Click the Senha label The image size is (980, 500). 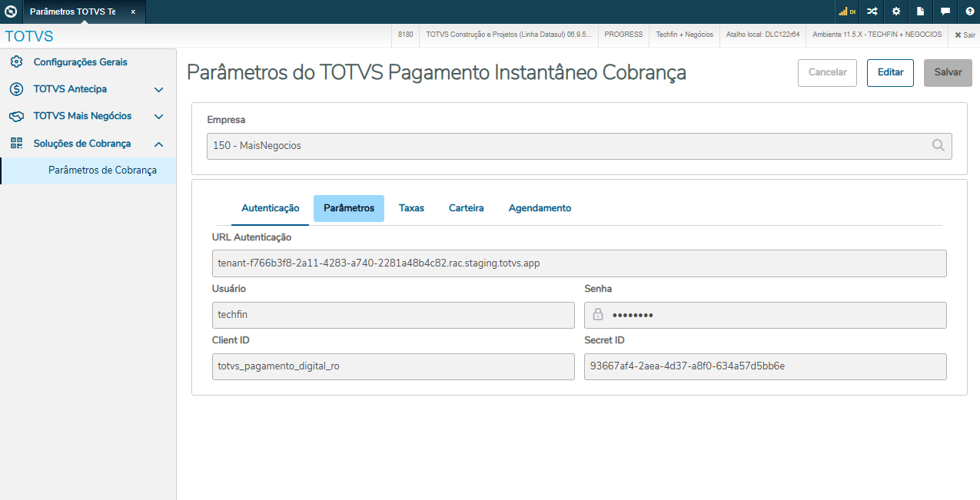598,289
